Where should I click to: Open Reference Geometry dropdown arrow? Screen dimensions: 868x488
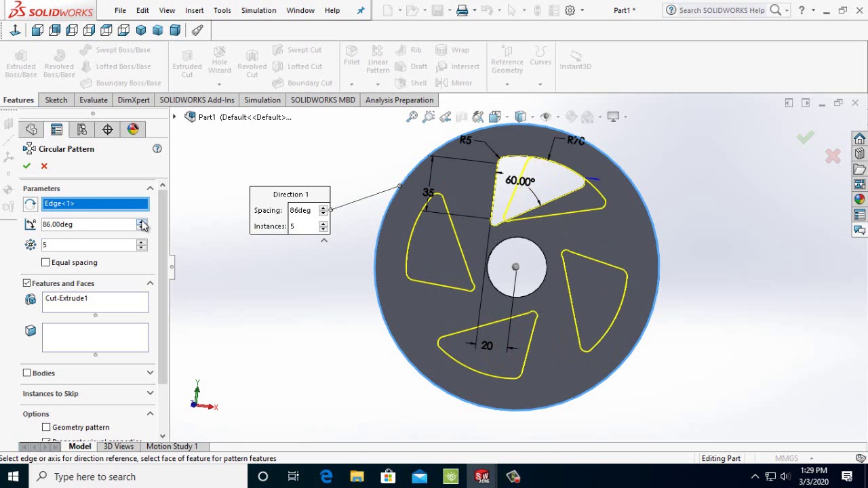pos(507,84)
